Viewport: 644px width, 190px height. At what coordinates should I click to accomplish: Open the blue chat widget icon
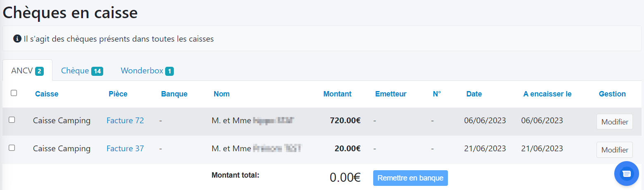coord(626,174)
